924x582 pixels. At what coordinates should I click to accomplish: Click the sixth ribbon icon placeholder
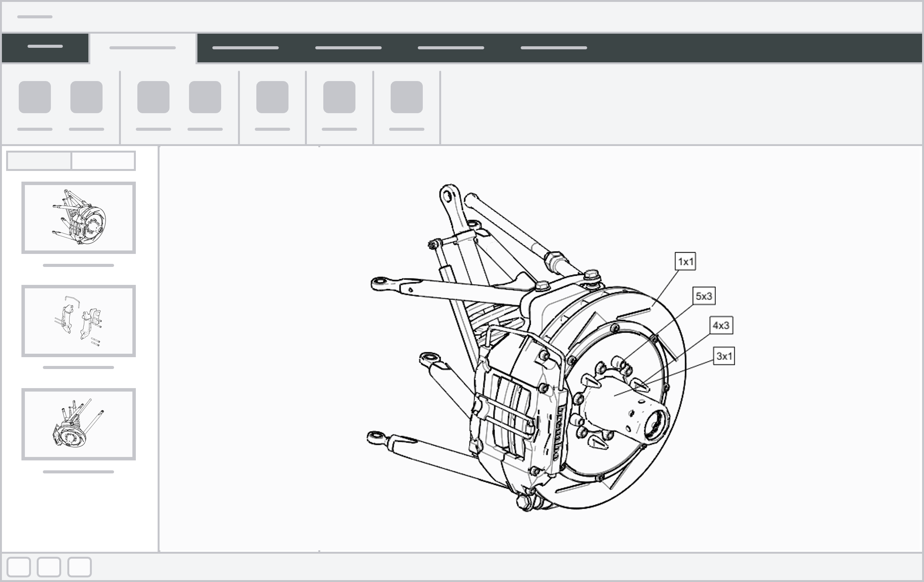pyautogui.click(x=339, y=97)
